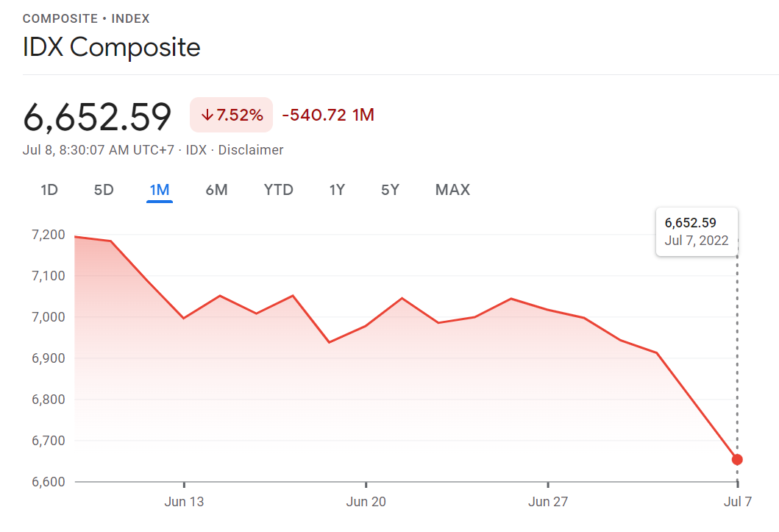
Task: Click the -540.72 1M change text
Action: point(328,115)
